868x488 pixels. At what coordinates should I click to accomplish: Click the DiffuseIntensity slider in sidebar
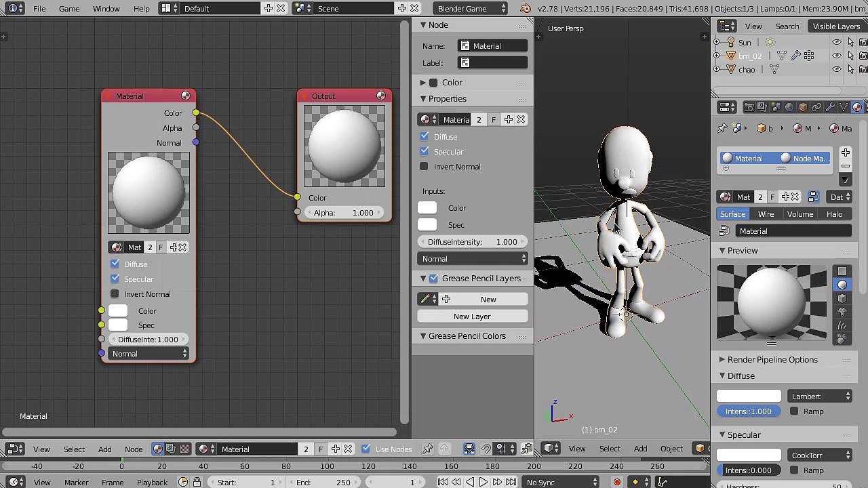pyautogui.click(x=473, y=242)
